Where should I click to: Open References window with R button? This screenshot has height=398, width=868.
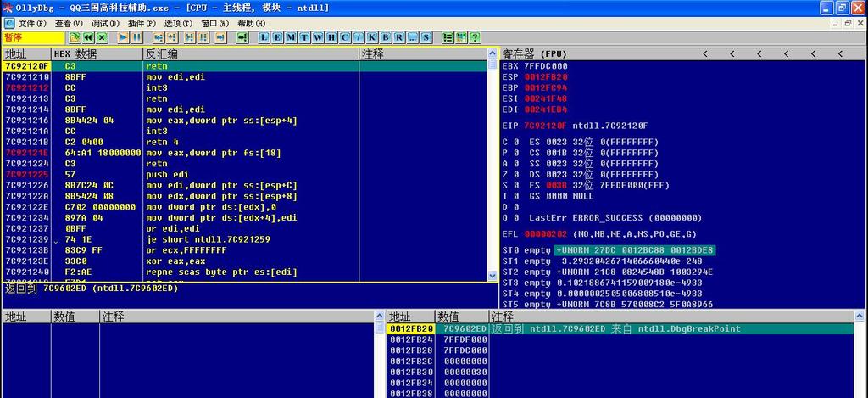pos(399,37)
